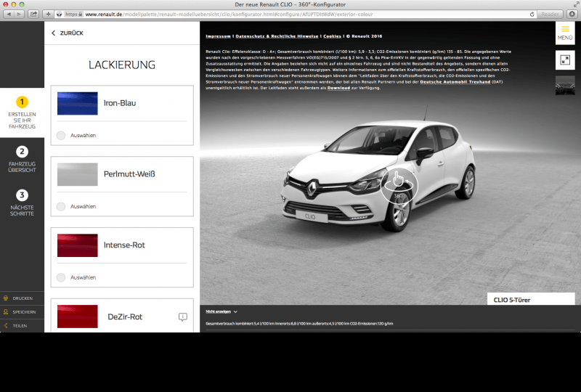Viewport: 581px width, 392px height.
Task: Click the LACKIERUNG heading
Action: pos(122,65)
